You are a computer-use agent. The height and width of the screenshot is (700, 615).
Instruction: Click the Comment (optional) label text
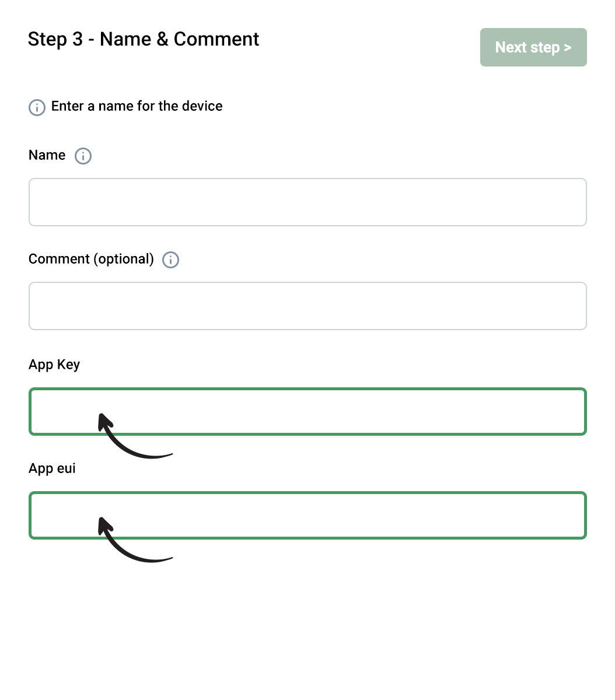pos(91,259)
